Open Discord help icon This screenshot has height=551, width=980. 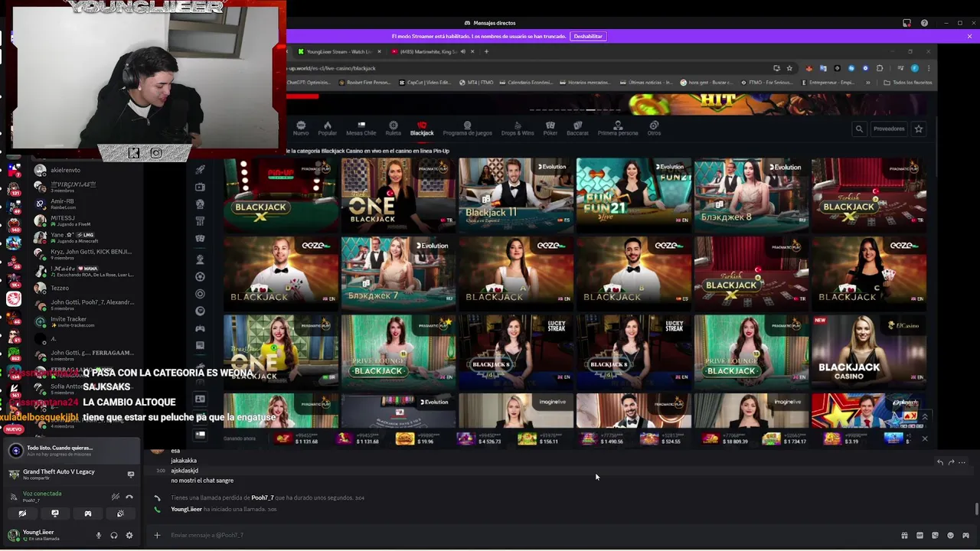tap(924, 23)
